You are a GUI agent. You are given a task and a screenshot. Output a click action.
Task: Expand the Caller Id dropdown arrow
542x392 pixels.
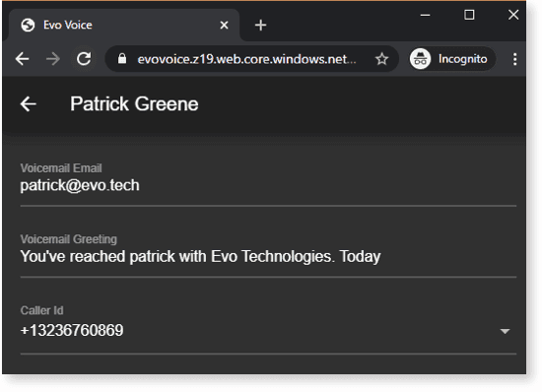[x=505, y=331]
